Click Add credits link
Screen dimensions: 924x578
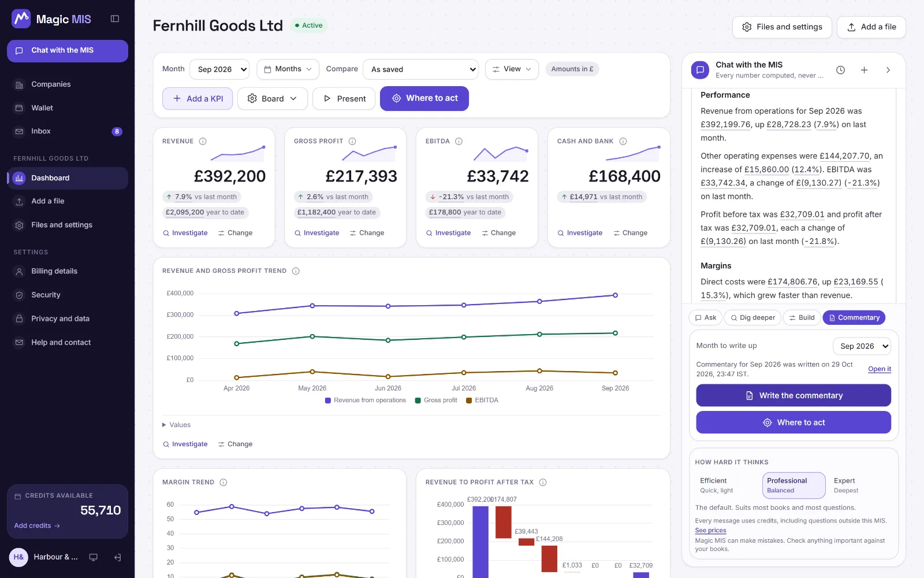coord(37,526)
